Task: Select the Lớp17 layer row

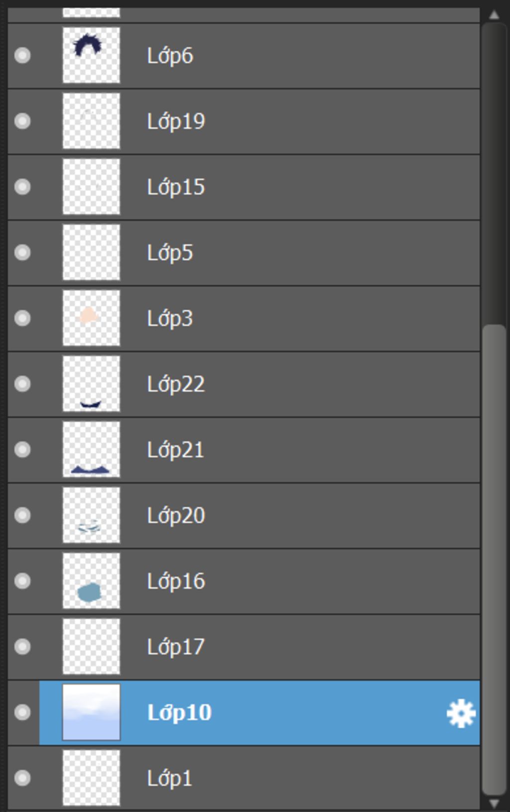Action: pyautogui.click(x=244, y=647)
